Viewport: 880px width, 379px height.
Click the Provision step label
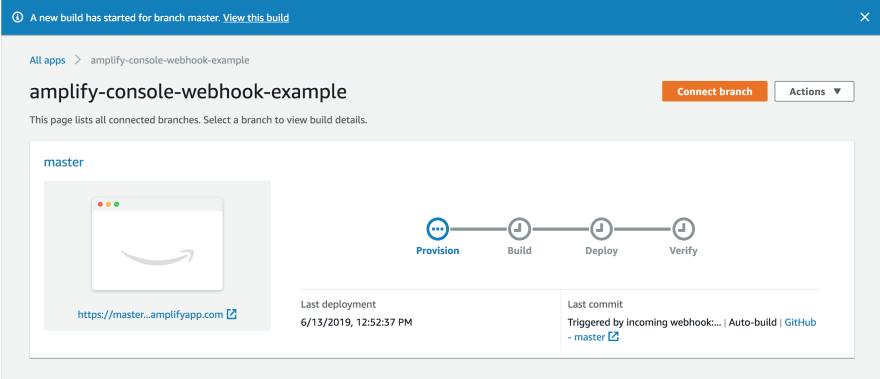coord(438,251)
